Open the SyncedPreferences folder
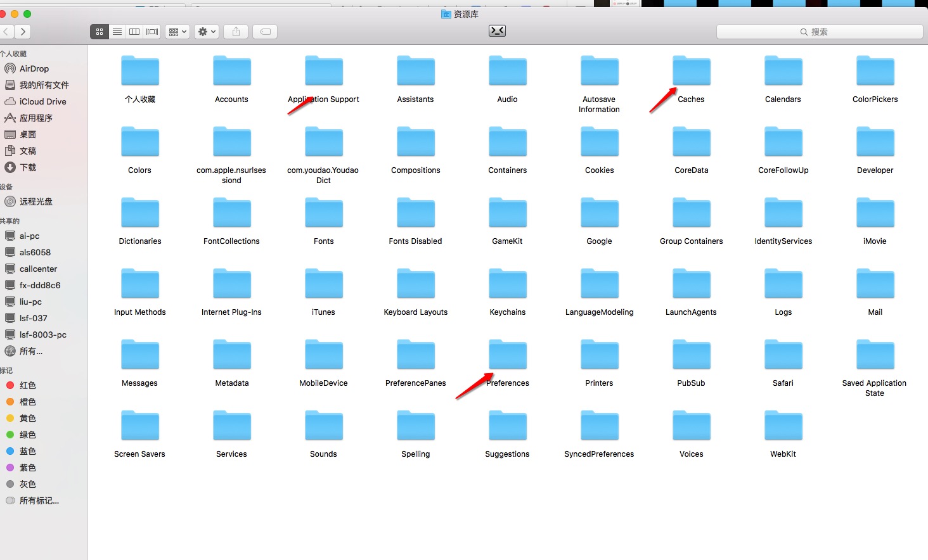 599,426
